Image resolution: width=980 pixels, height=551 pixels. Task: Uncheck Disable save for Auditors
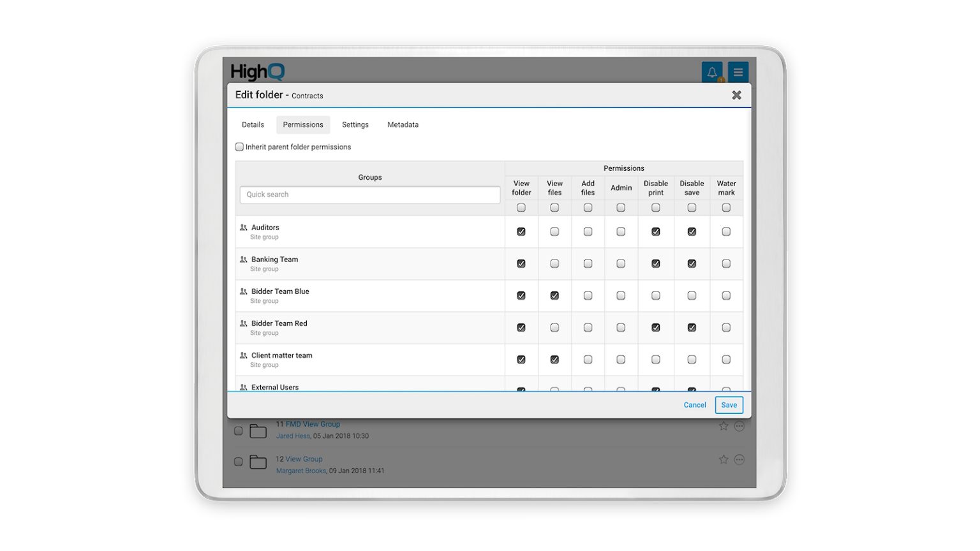692,231
